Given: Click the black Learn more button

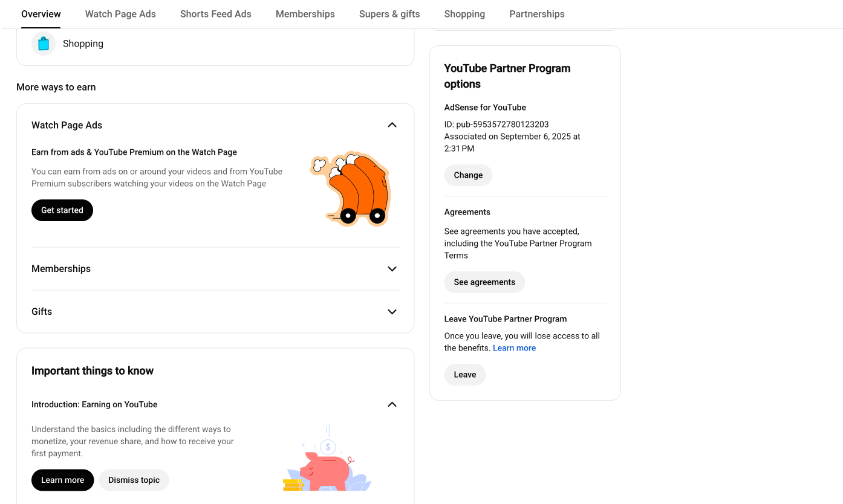Looking at the screenshot, I should tap(63, 480).
